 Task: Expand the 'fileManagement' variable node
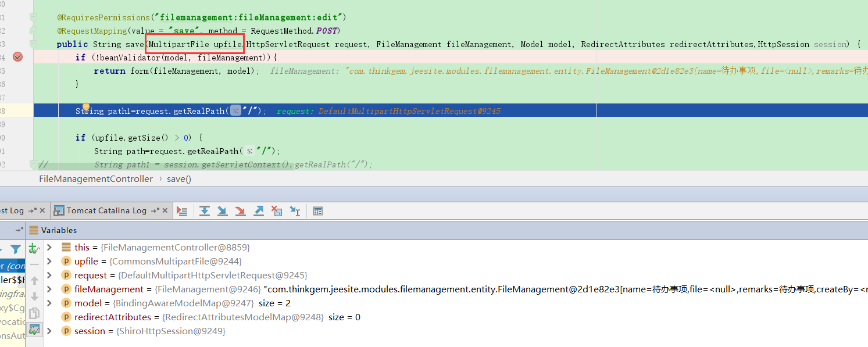[49, 289]
